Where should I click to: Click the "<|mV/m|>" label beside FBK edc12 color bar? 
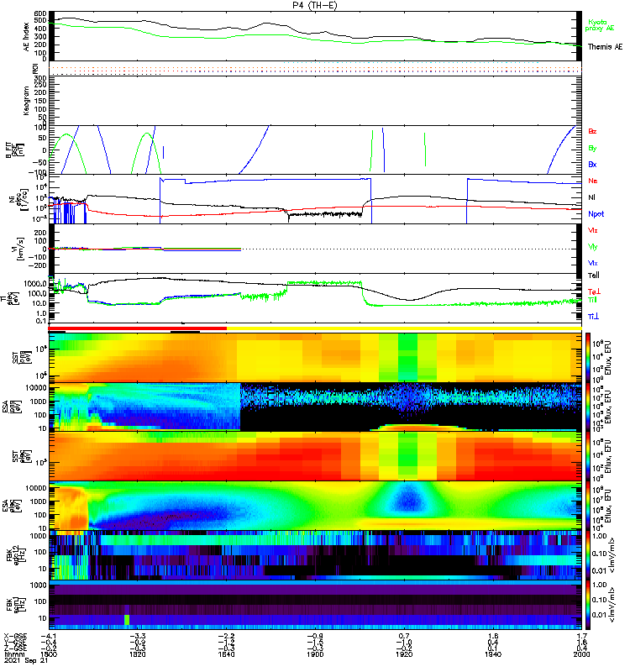612,555
